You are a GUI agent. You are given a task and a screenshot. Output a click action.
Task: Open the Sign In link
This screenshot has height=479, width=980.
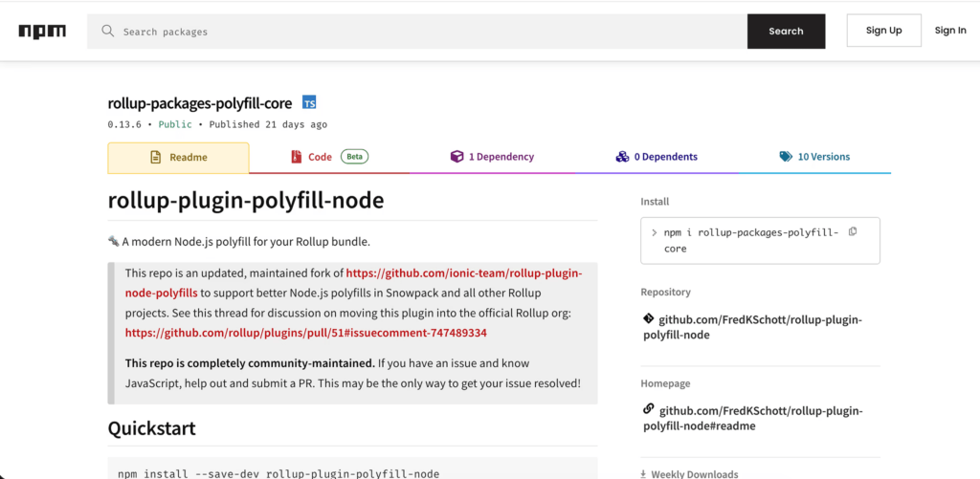(950, 31)
